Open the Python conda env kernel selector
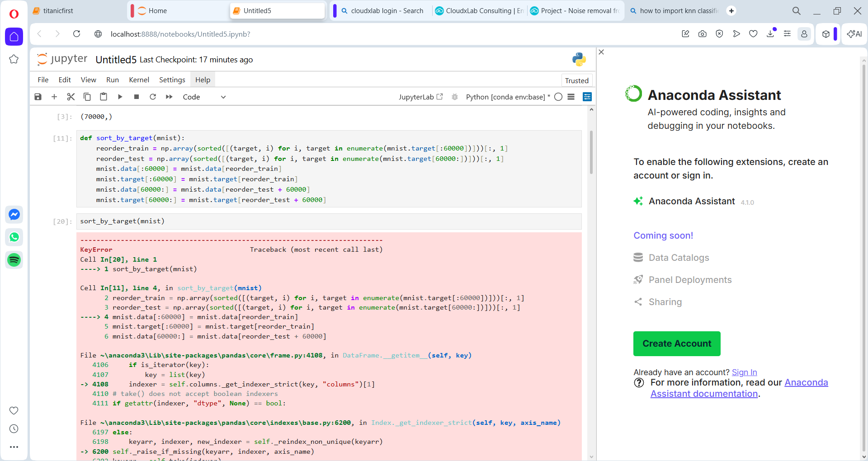This screenshot has width=868, height=461. (505, 97)
